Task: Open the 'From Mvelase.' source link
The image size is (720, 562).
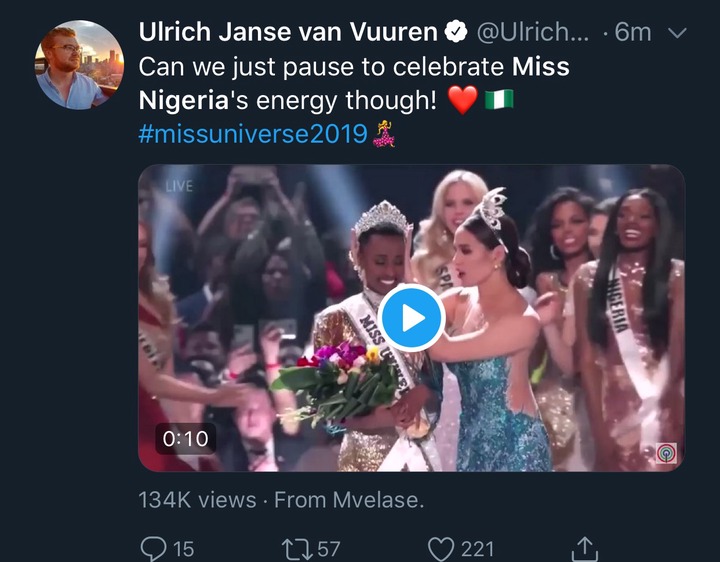Action: 349,500
